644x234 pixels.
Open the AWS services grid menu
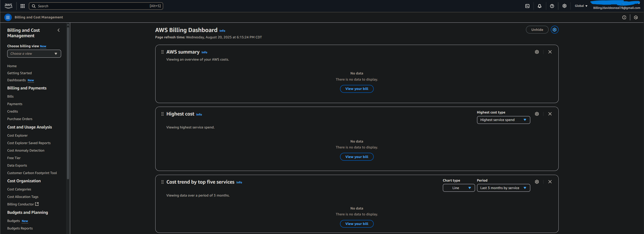pos(22,6)
